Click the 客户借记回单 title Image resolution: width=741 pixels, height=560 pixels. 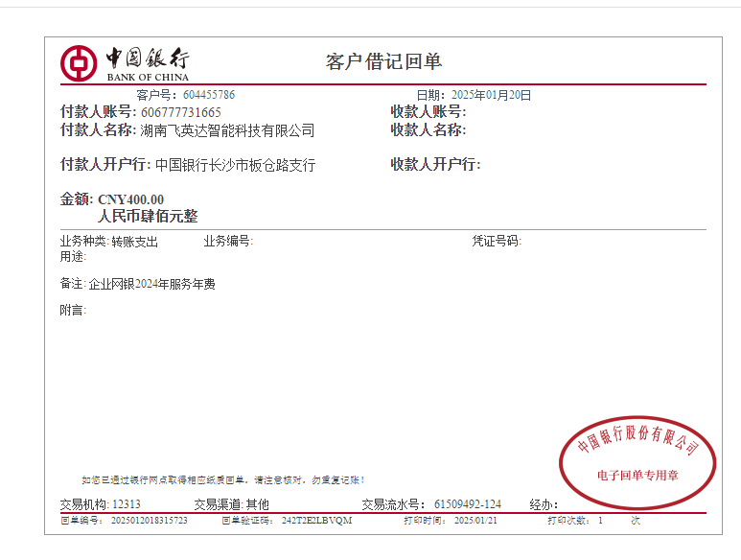point(383,62)
